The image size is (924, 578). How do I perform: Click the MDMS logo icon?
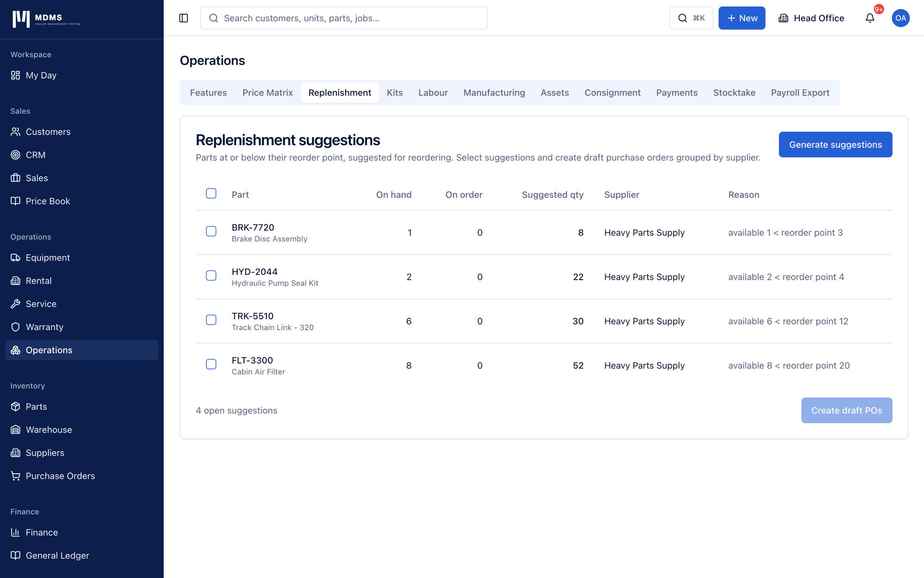pyautogui.click(x=21, y=19)
